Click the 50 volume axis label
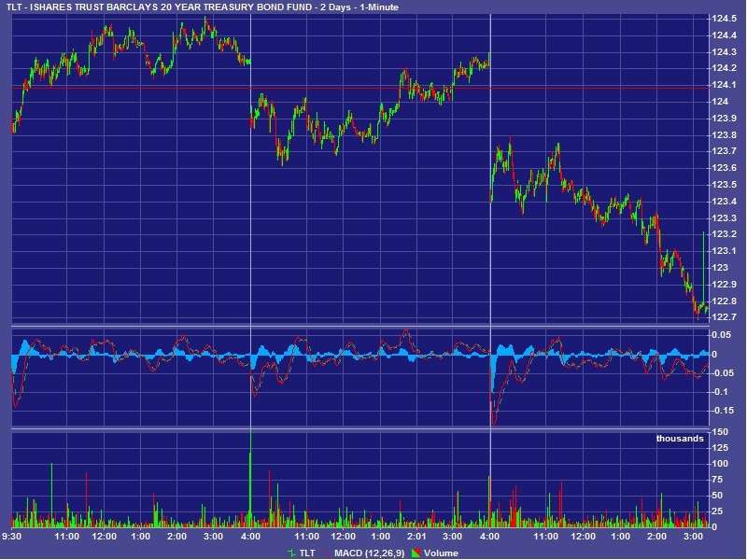Screen dimensions: 747x560 pos(717,496)
